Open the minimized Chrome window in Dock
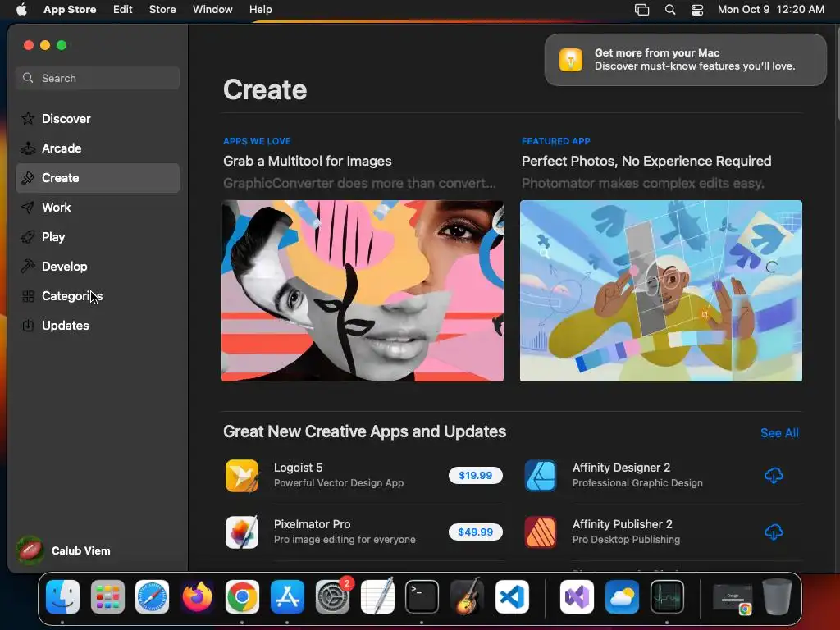Screen dimensions: 840x630 733,597
